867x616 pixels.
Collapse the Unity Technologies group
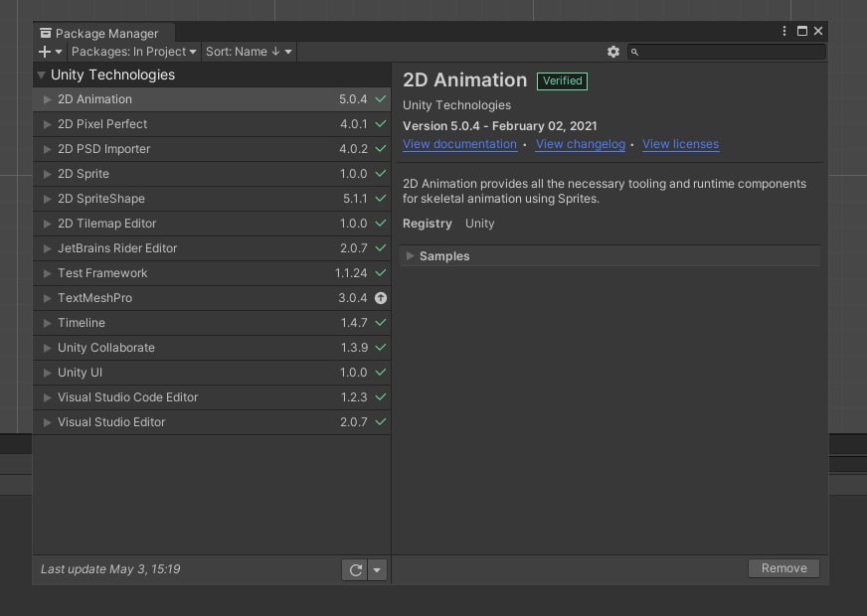[x=42, y=75]
